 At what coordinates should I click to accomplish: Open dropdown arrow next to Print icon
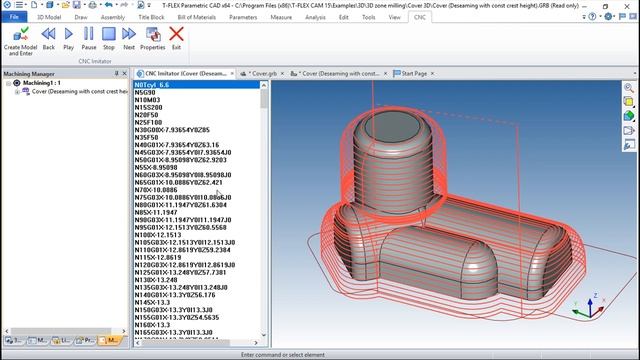tap(100, 5)
